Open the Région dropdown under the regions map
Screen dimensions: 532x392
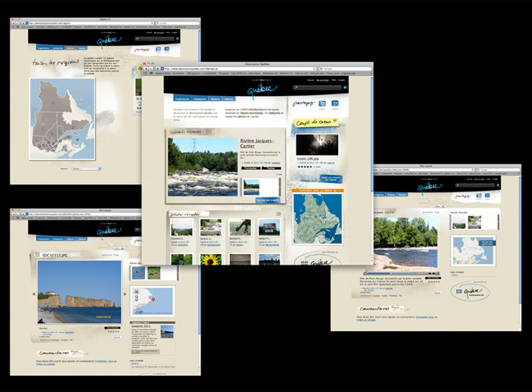(x=87, y=168)
